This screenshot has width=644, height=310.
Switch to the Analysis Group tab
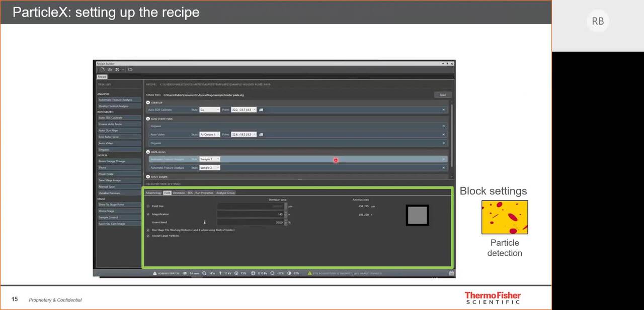[225, 193]
